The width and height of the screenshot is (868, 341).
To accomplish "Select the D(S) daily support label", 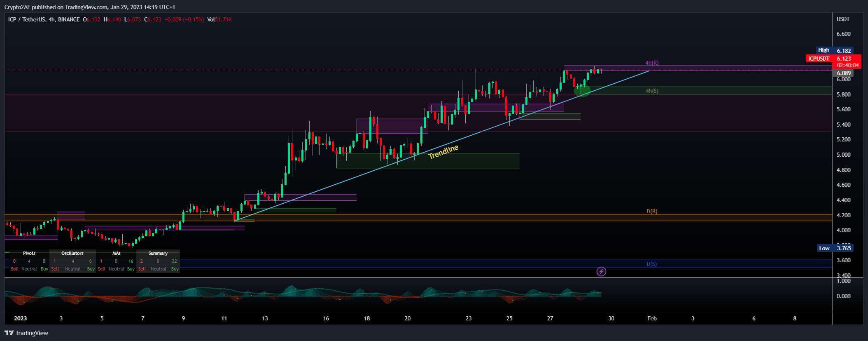I will coord(651,264).
